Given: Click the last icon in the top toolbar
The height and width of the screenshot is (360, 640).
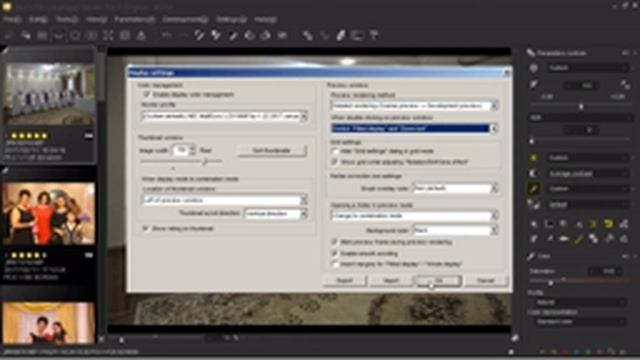Looking at the screenshot, I should (374, 36).
